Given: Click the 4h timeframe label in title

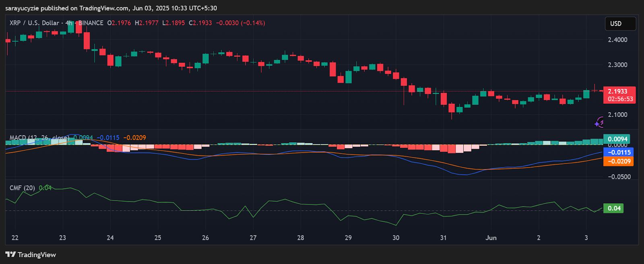Looking at the screenshot, I should point(68,23).
